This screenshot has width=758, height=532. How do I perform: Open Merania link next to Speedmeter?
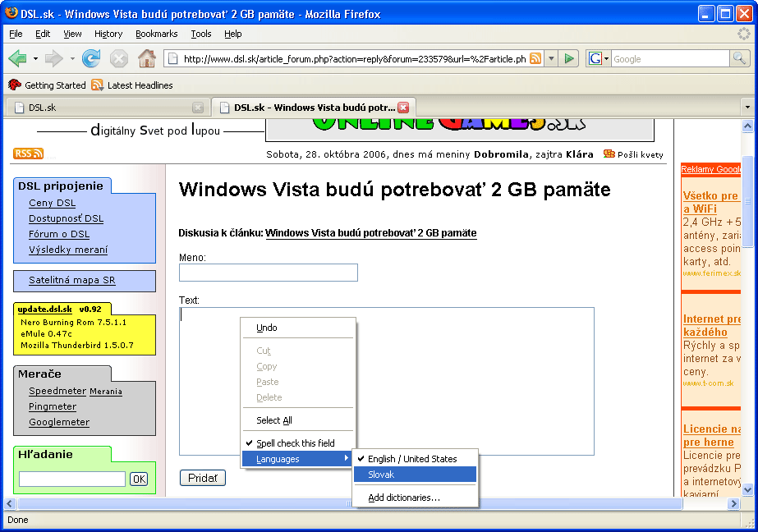point(106,392)
